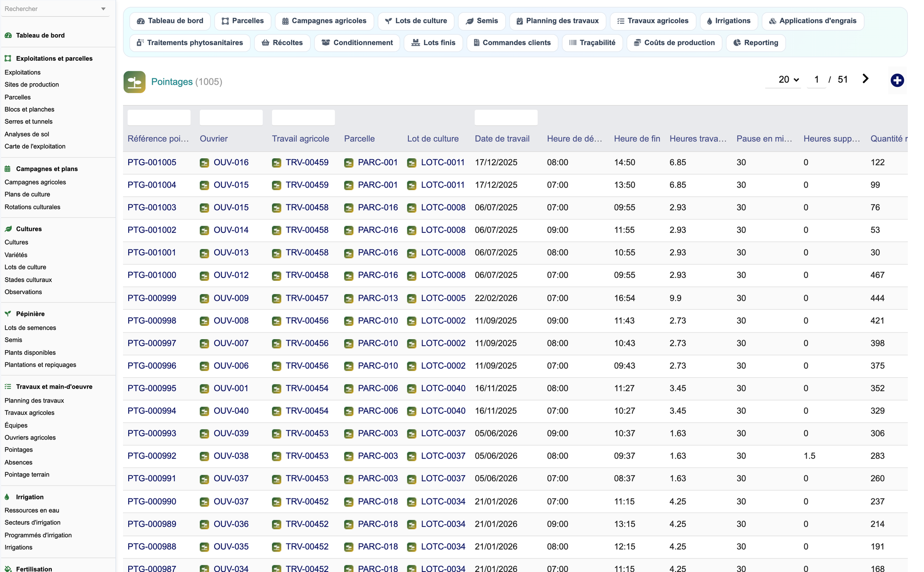Click the icon beside OUV-016
924x572 pixels.
tap(204, 163)
